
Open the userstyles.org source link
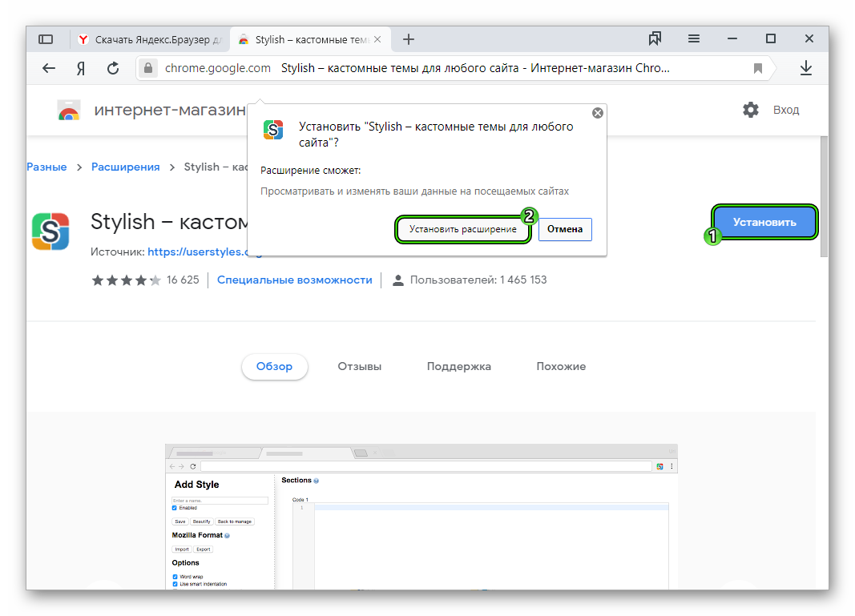coord(197,252)
